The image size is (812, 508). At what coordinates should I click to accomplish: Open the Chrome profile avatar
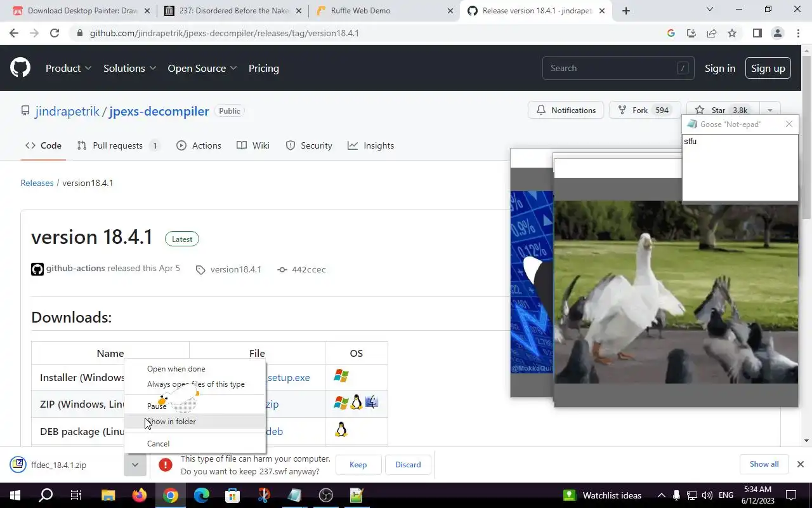pos(778,33)
